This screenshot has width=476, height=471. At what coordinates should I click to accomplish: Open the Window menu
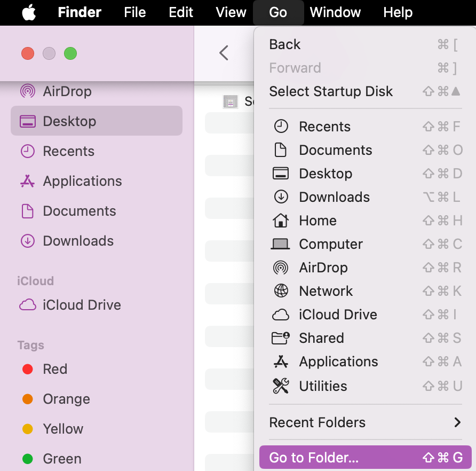coord(335,12)
